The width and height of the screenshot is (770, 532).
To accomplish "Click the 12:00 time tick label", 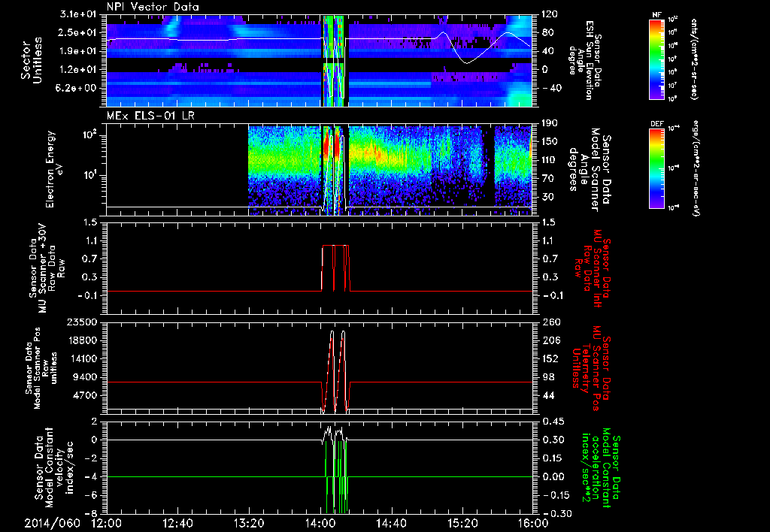I will pyautogui.click(x=107, y=524).
